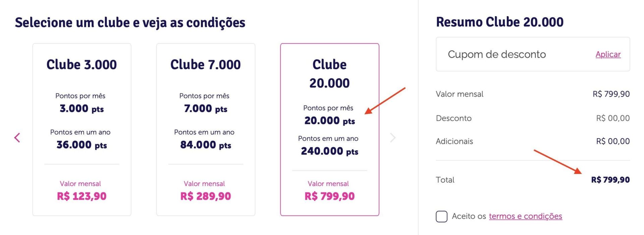Click the 84.000 pts yearly points
The height and width of the screenshot is (235, 644).
206,145
